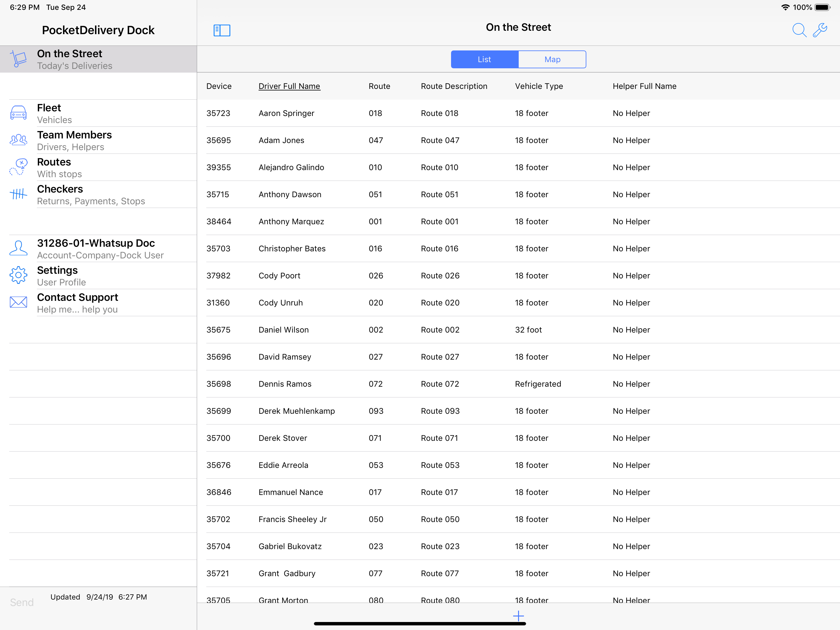Tap the Checkers tally marks icon
This screenshot has height=630, width=840.
[18, 194]
